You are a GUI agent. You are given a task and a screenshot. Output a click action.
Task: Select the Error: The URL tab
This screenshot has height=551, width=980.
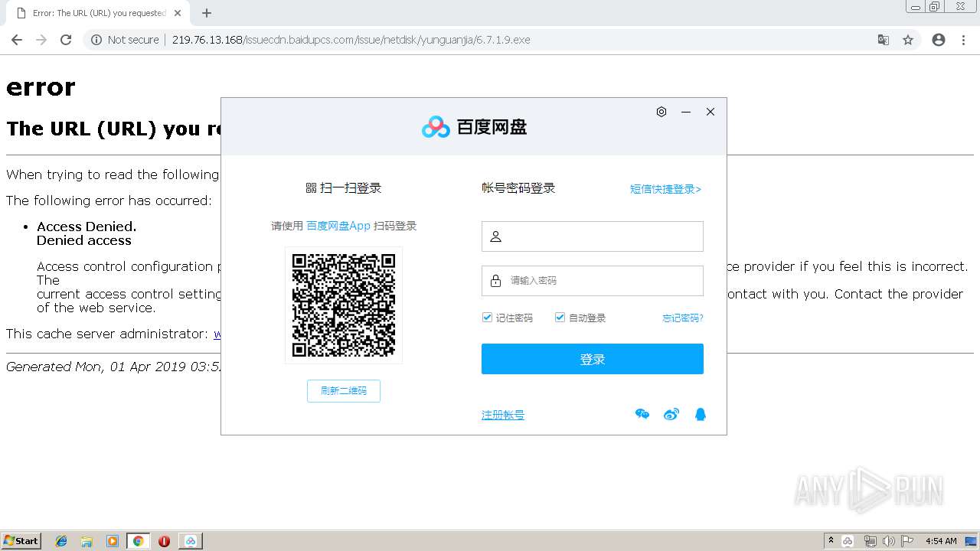[x=100, y=13]
